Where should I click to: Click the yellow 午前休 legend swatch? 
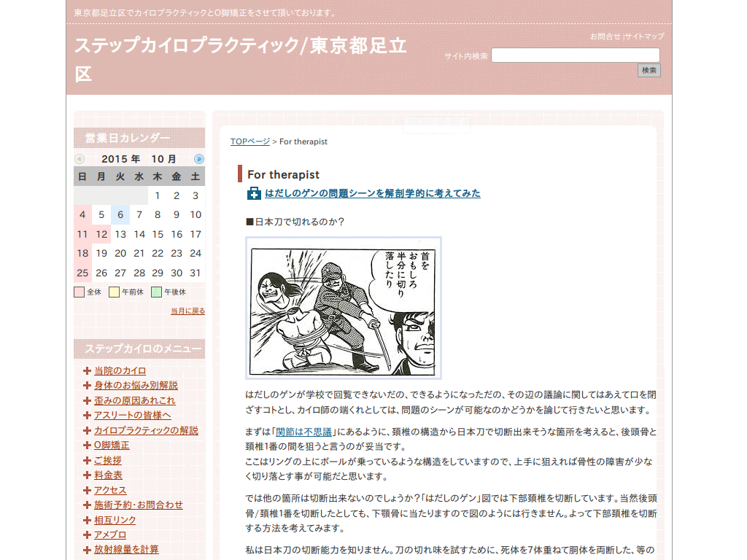[x=114, y=292]
